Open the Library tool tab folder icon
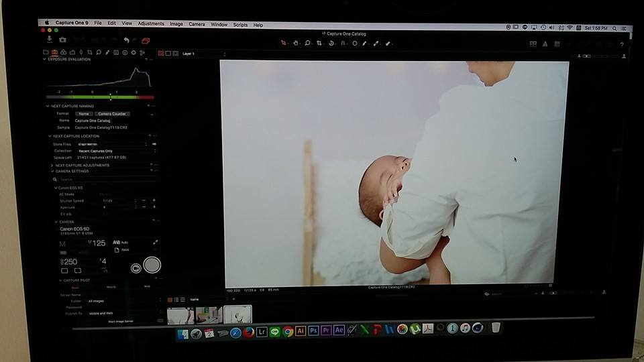The width and height of the screenshot is (644, 362). pos(46,52)
